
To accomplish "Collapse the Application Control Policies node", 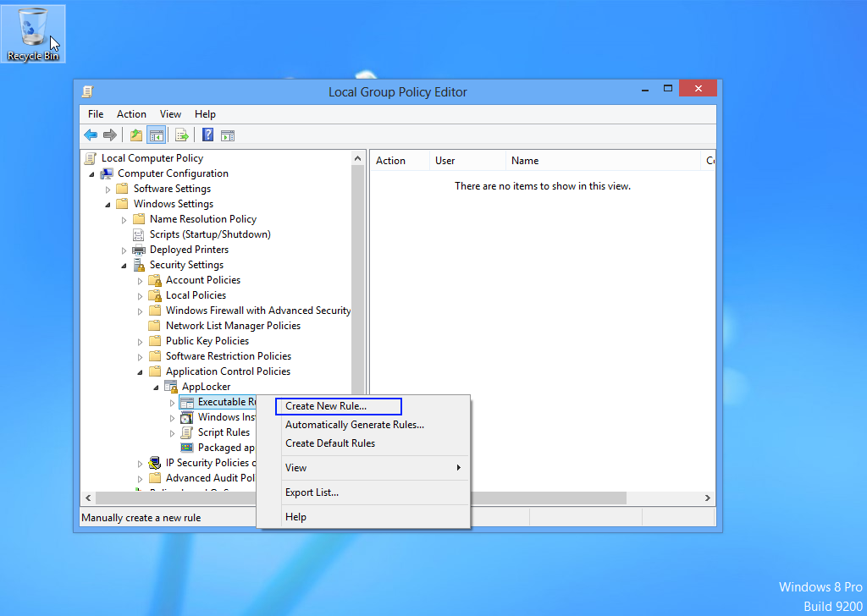I will tap(140, 372).
